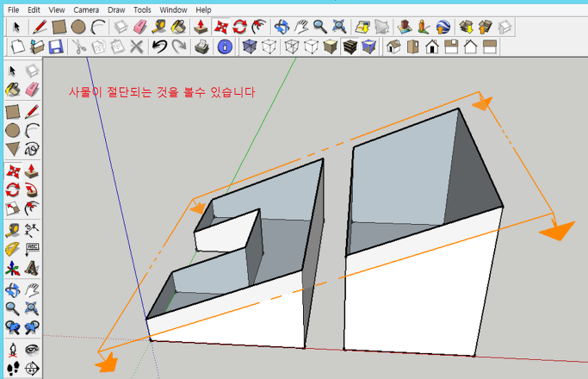Click the Paste clipboard icon
The image size is (588, 379).
click(x=117, y=47)
